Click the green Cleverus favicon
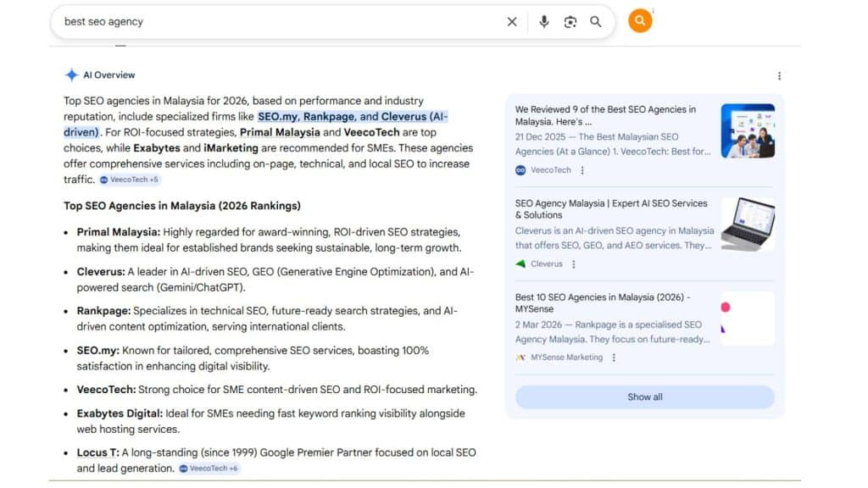This screenshot has width=868, height=488. pyautogui.click(x=520, y=264)
